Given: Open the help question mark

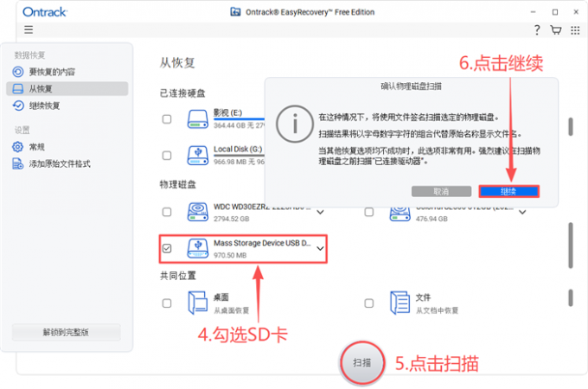Looking at the screenshot, I should 537,30.
